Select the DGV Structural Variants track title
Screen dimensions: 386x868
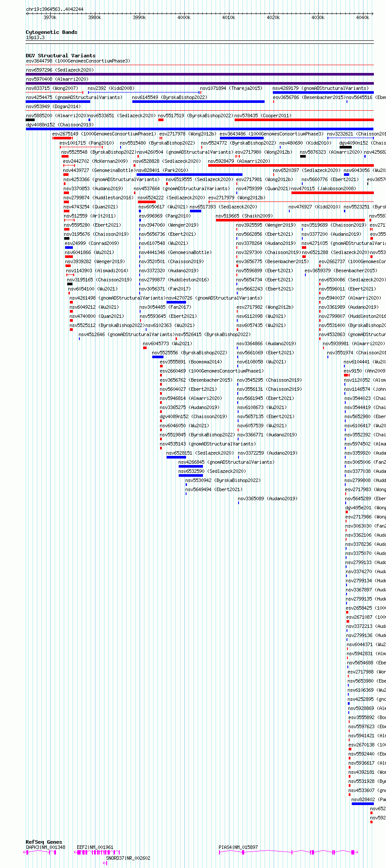pos(61,56)
